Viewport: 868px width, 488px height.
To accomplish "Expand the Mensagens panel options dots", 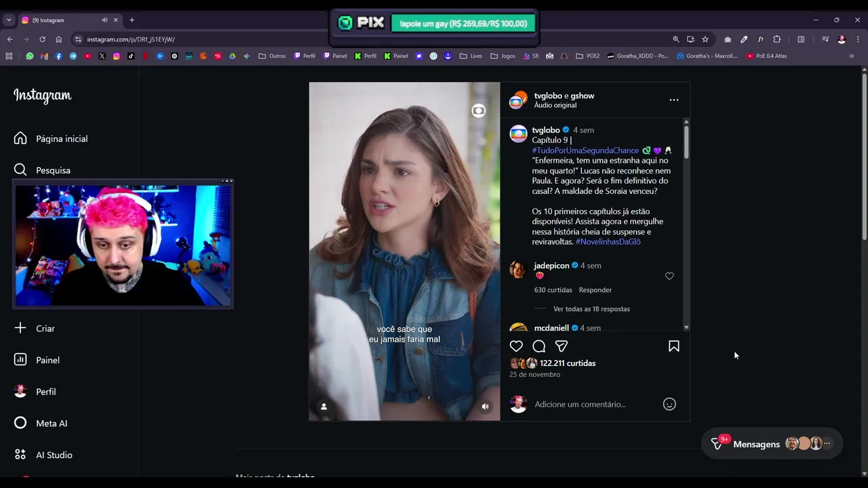I will (x=827, y=443).
